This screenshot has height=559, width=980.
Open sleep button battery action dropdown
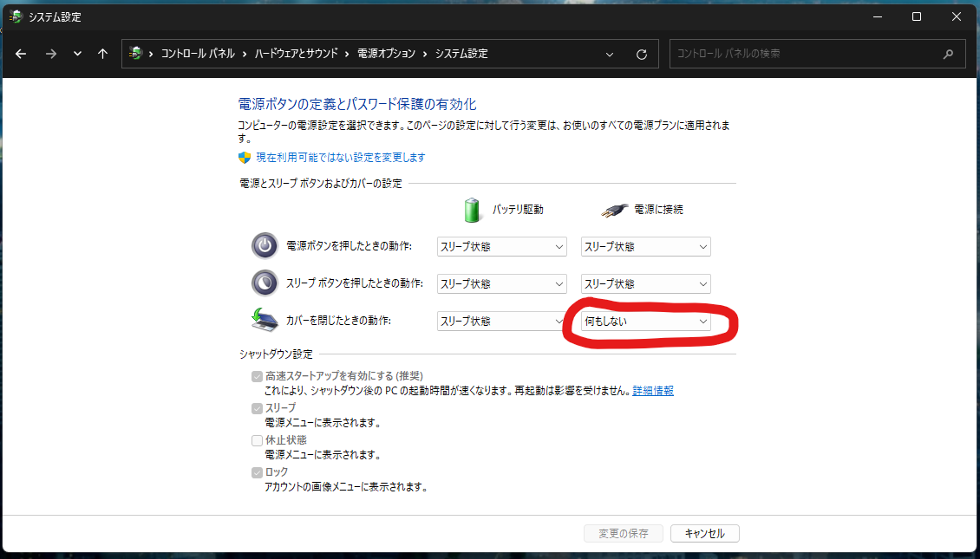(502, 283)
